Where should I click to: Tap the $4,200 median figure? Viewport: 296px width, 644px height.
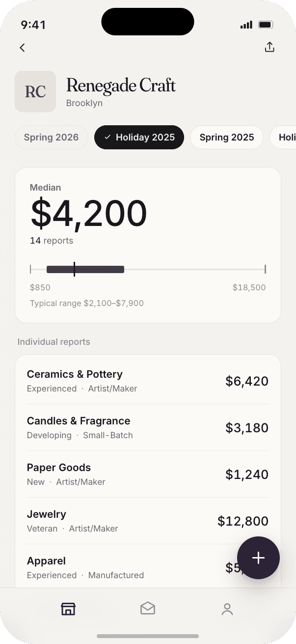coord(89,212)
